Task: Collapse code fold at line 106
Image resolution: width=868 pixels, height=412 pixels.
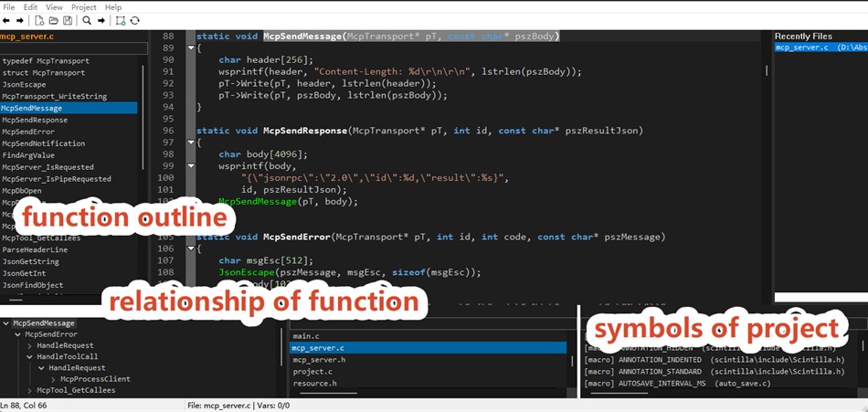Action: 191,248
